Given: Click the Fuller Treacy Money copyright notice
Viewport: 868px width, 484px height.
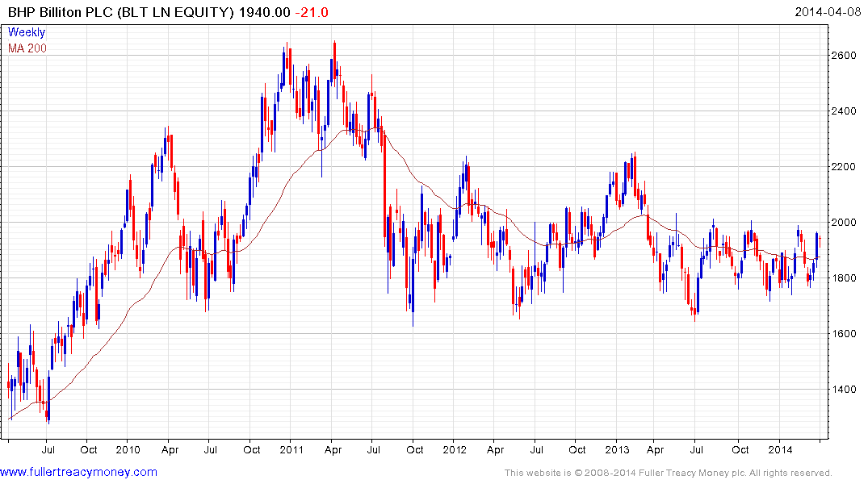Looking at the screenshot, I should (669, 473).
